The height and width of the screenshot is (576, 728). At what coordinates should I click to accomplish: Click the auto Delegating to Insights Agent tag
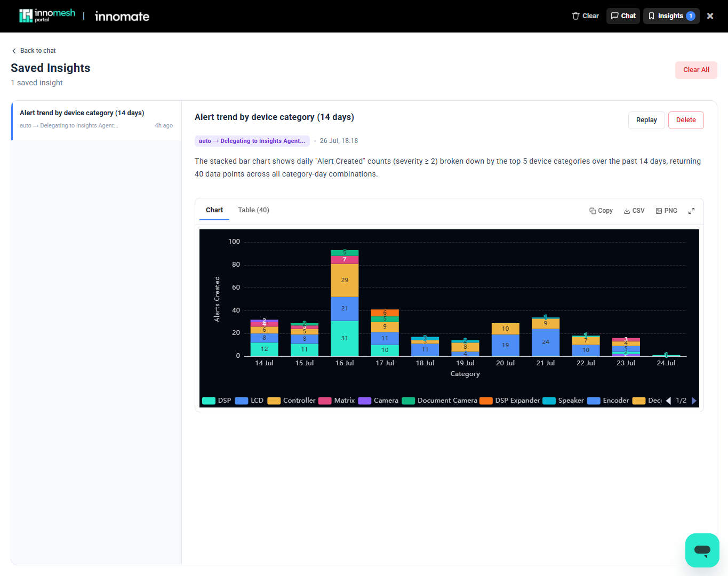pos(252,141)
